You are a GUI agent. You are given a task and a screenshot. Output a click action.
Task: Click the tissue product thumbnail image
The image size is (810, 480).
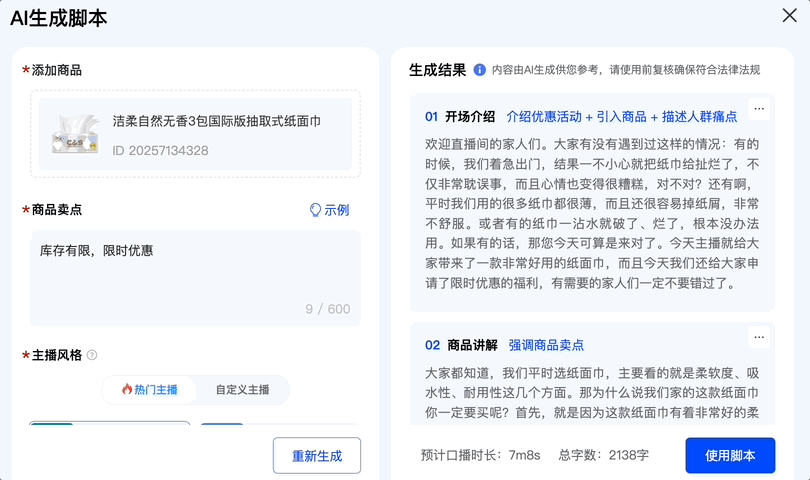point(74,134)
